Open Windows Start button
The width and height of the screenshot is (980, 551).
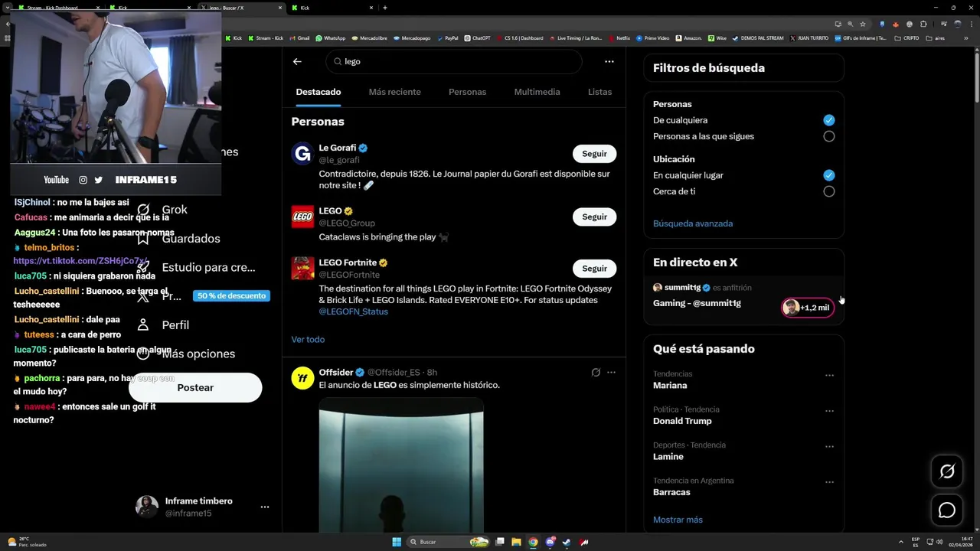pos(397,542)
